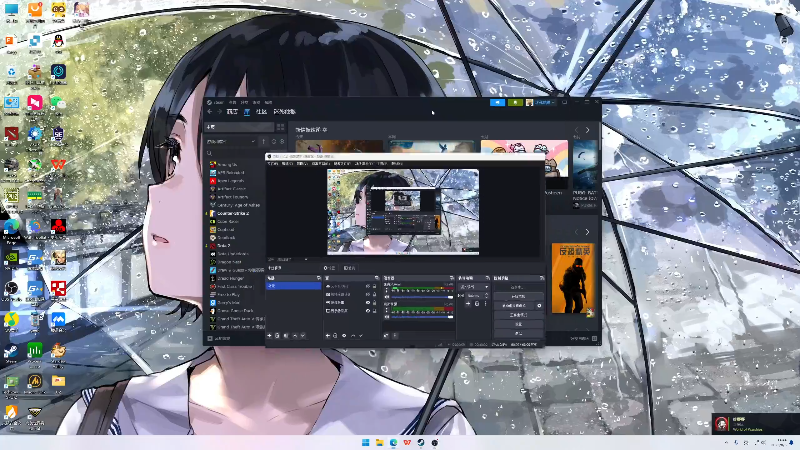
Task: Open the OBS scene transition type dropdown
Action: pyautogui.click(x=474, y=287)
